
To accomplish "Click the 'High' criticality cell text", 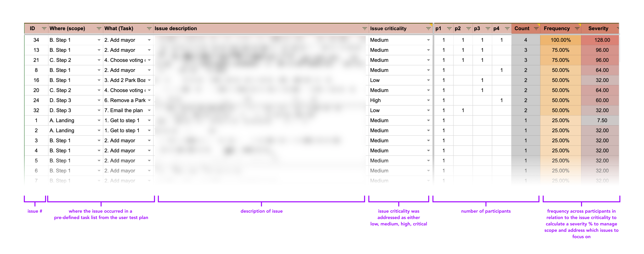I will click(376, 100).
